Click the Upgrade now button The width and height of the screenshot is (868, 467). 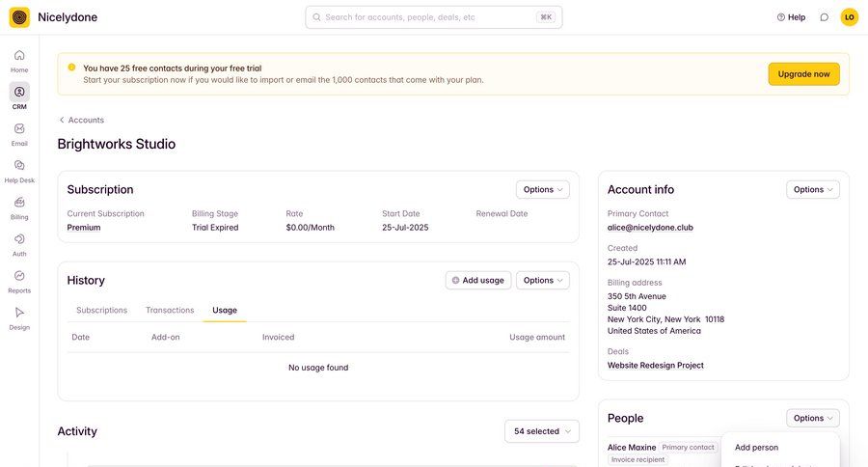(803, 73)
